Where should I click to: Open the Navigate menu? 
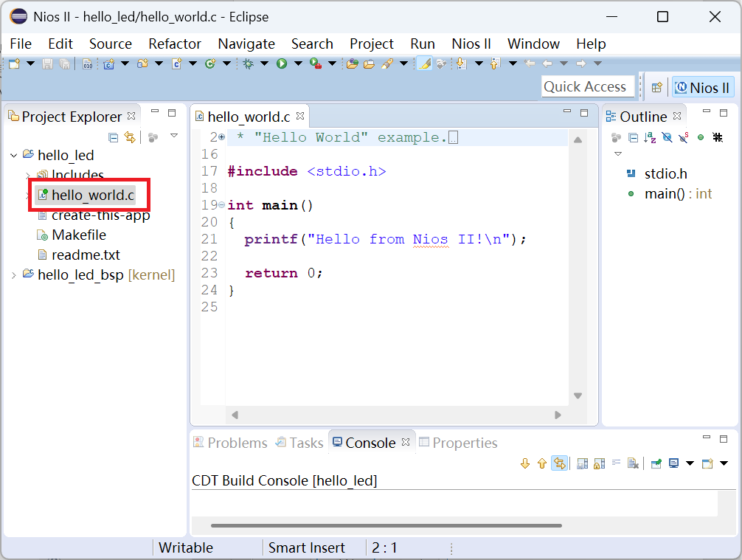[246, 44]
